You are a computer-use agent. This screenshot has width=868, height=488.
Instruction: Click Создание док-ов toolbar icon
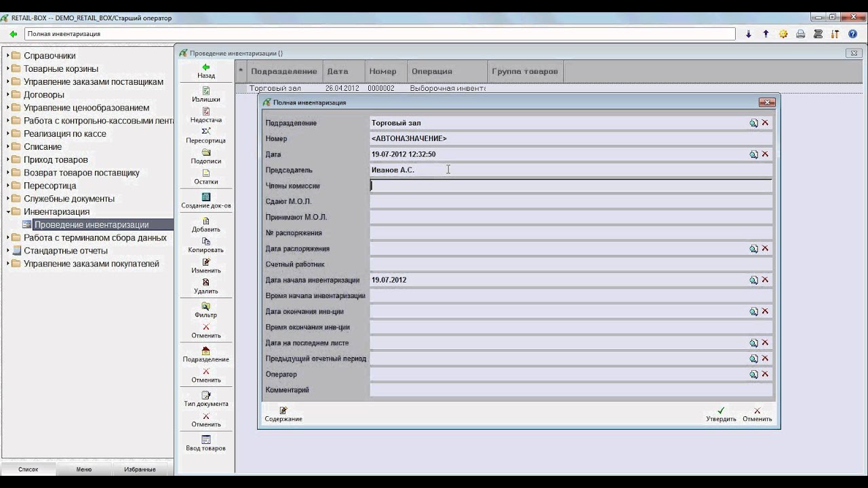[206, 201]
